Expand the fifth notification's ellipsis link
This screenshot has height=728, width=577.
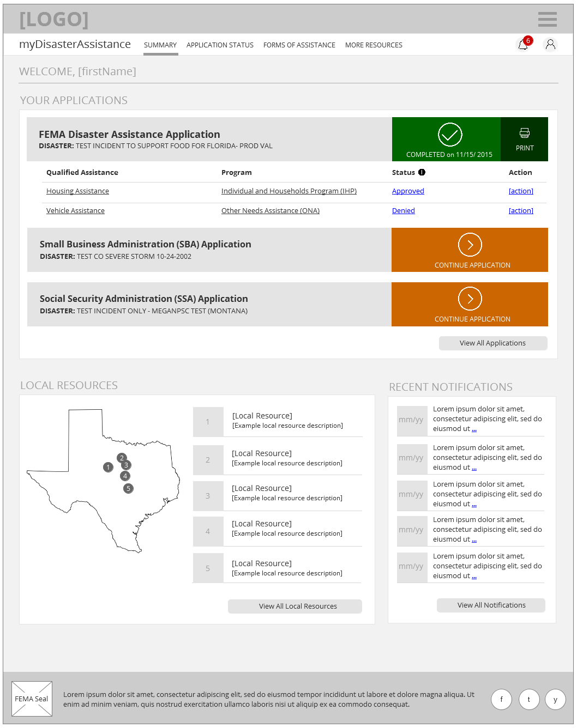(x=474, y=577)
